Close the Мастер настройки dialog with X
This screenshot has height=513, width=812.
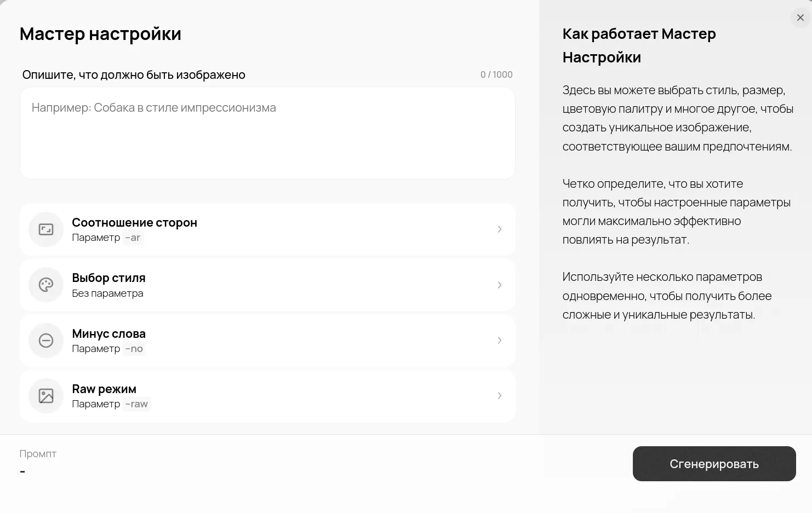point(800,18)
